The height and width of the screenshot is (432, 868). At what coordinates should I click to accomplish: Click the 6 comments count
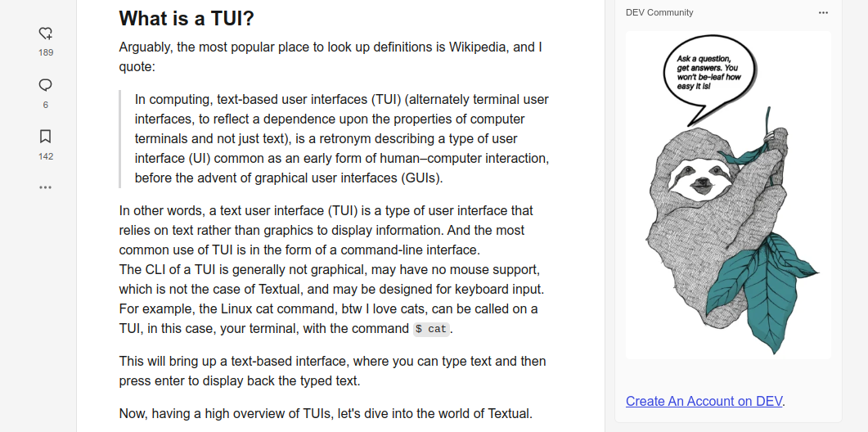[x=45, y=105]
